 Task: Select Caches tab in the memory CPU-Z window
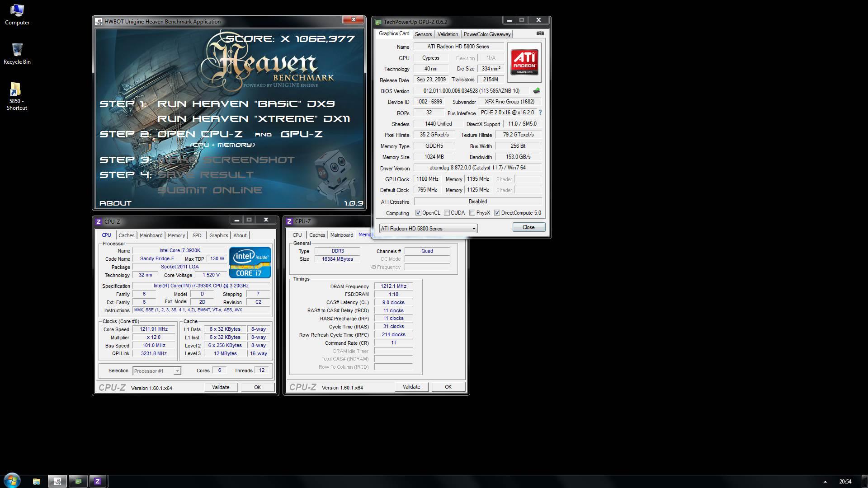click(317, 235)
